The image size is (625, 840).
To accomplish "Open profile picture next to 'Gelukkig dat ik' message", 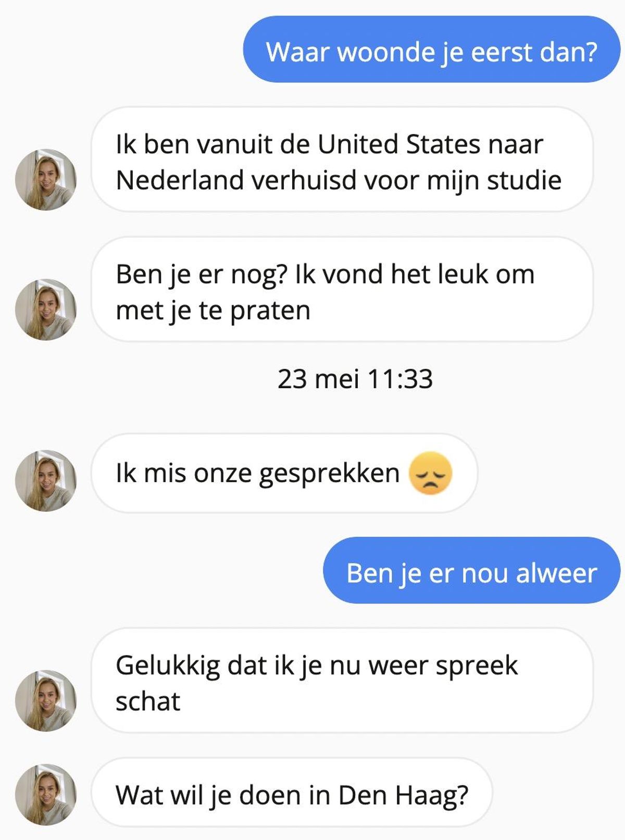I will (x=46, y=700).
